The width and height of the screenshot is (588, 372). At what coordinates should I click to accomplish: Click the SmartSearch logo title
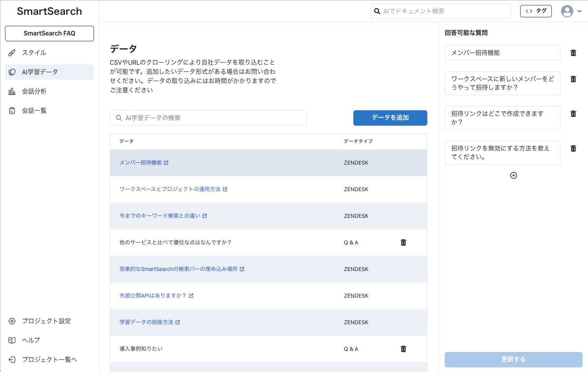coord(49,11)
